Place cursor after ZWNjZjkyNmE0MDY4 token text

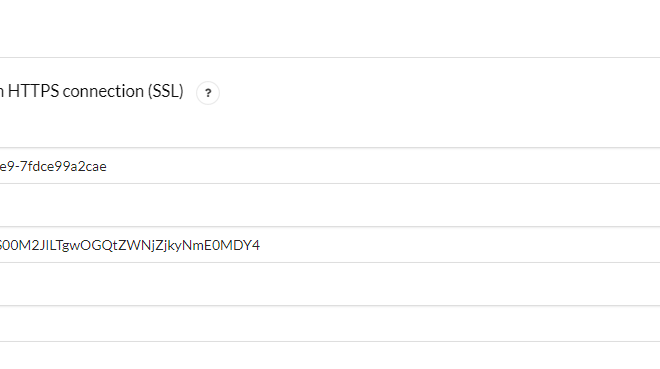pyautogui.click(x=261, y=245)
